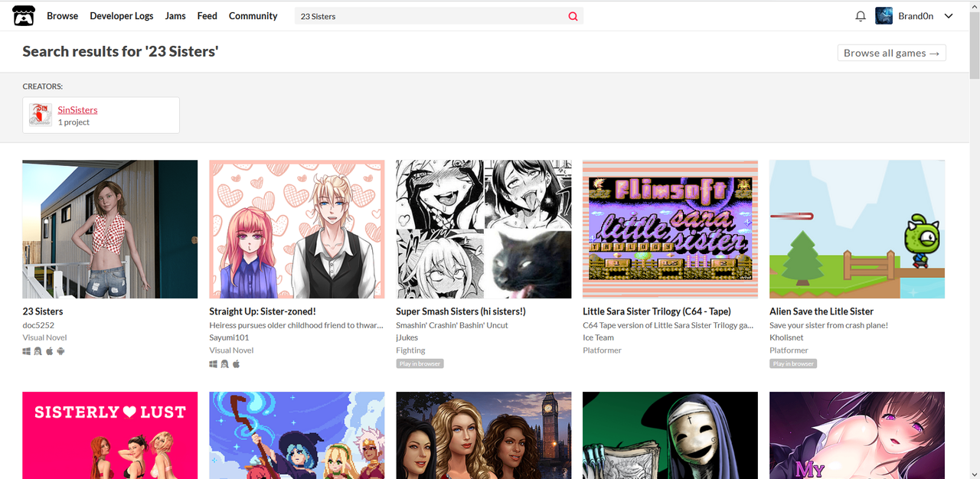Viewport: 980px width, 479px height.
Task: Open the Browse menu
Action: coord(62,16)
